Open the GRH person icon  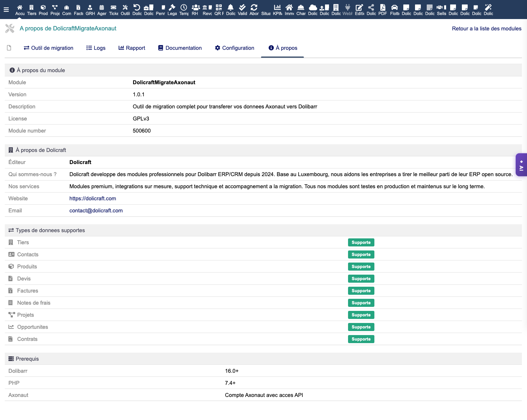(x=90, y=7)
